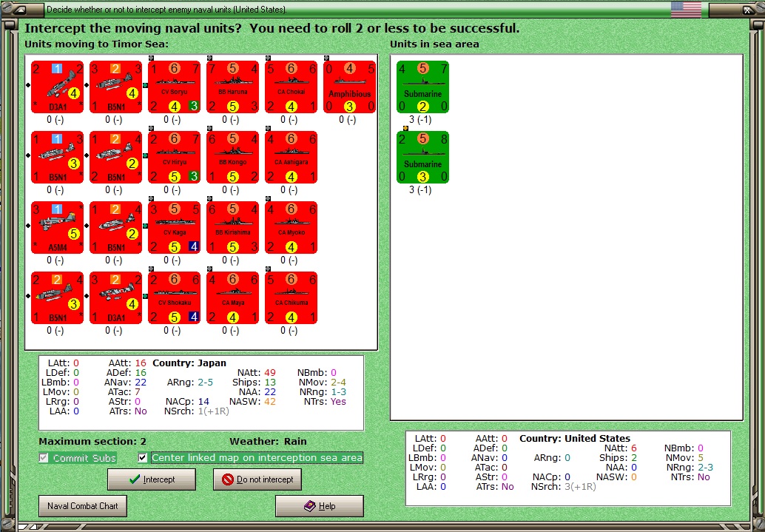Select the CV Soryu carrier unit
Image resolution: width=765 pixels, height=532 pixels.
[174, 87]
